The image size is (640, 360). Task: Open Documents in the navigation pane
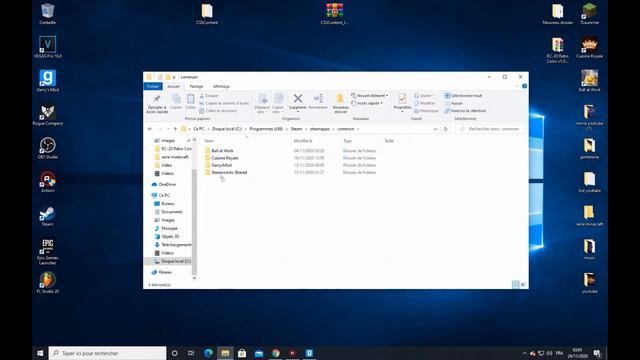tap(172, 212)
